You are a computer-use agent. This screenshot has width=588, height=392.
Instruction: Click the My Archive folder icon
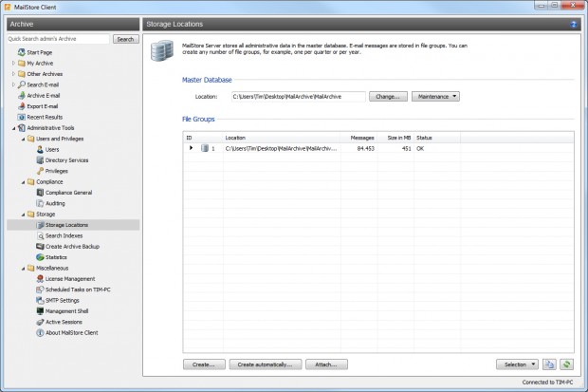pyautogui.click(x=22, y=63)
